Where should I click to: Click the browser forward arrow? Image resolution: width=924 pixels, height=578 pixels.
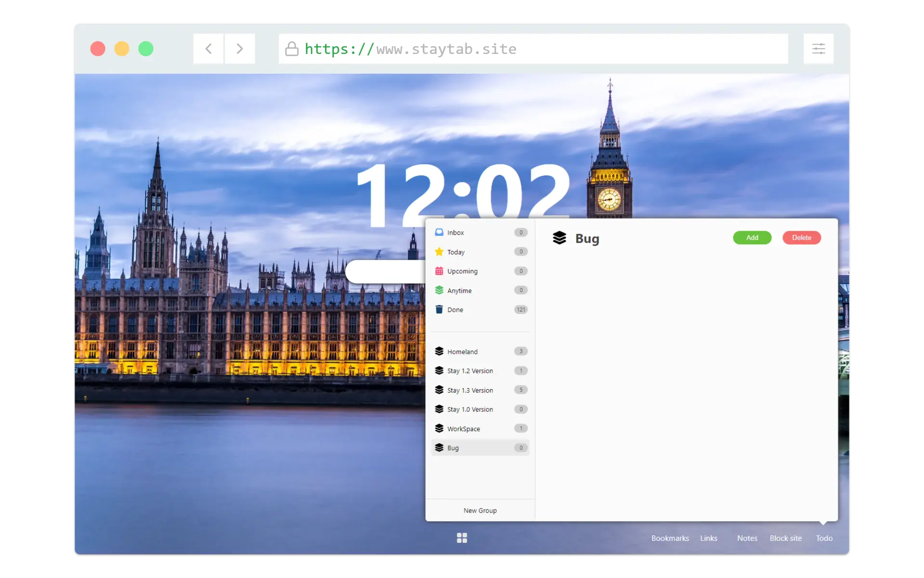[x=240, y=49]
